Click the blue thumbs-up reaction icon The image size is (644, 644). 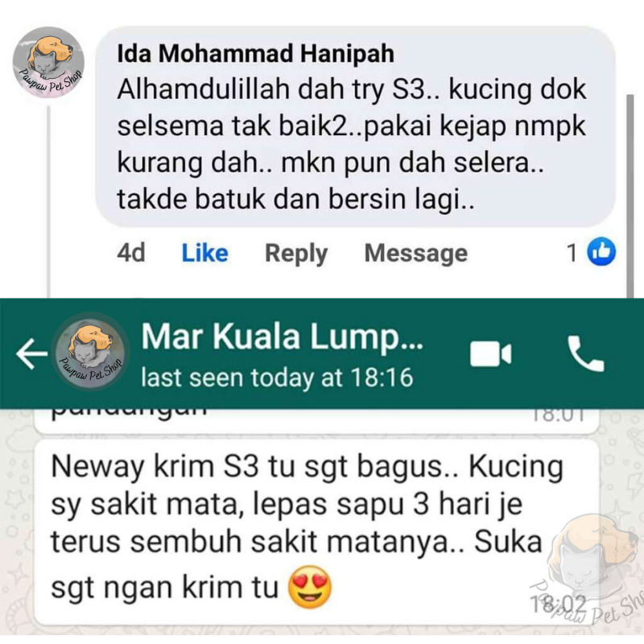click(601, 251)
